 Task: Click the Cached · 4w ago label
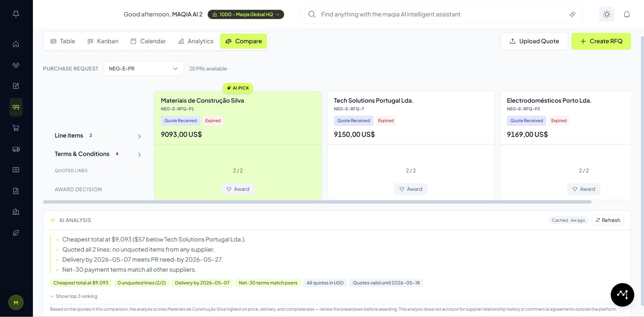(x=568, y=220)
